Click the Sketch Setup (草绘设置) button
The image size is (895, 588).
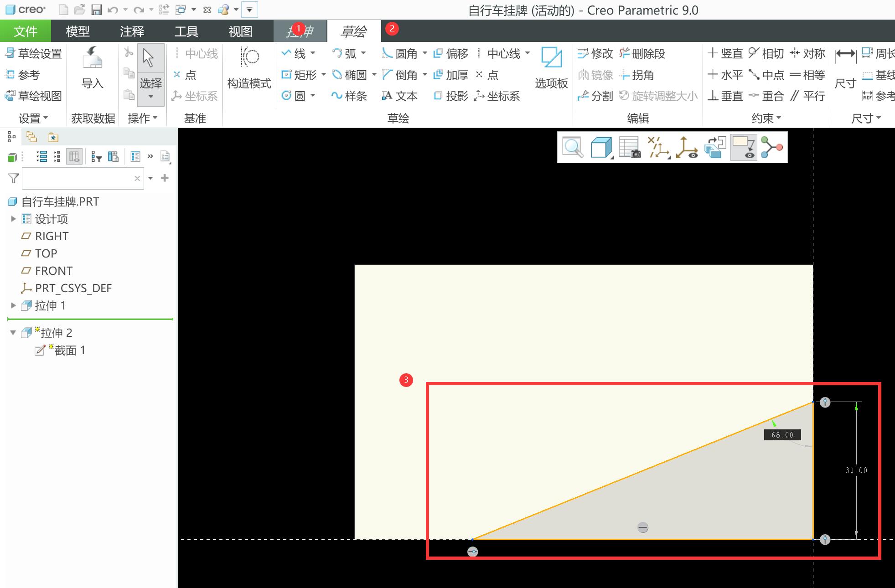(34, 54)
